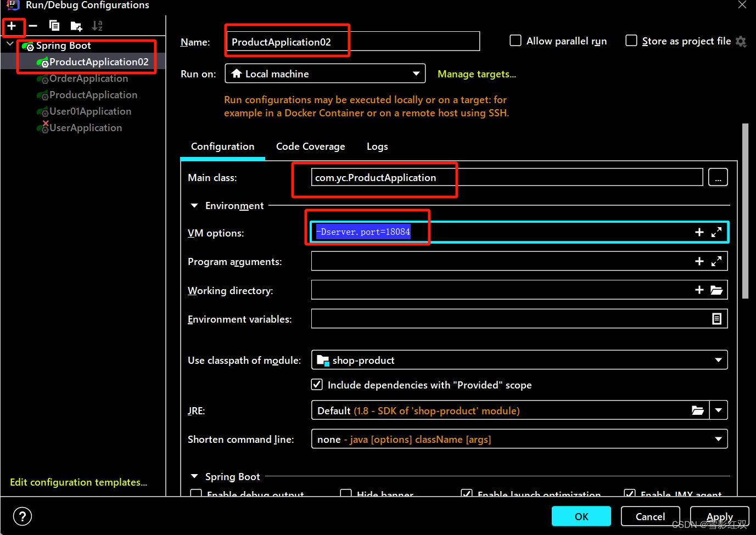Insert a macro into VM options
This screenshot has width=756, height=535.
[x=699, y=232]
